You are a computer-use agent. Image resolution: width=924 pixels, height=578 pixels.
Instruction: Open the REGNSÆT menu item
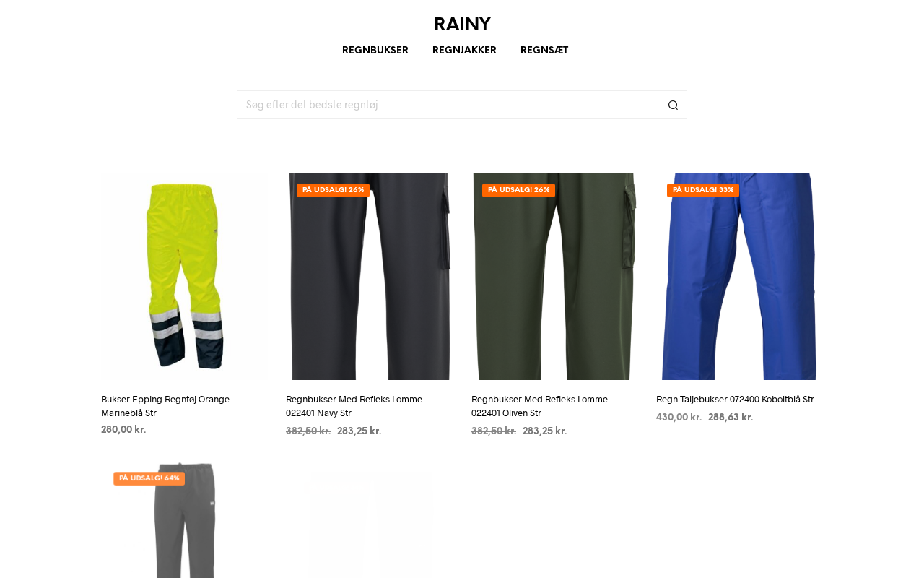coord(544,51)
